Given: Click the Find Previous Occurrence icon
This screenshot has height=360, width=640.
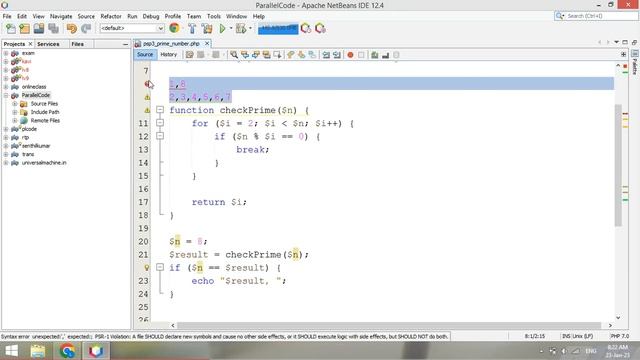Looking at the screenshot, I should pos(245,55).
